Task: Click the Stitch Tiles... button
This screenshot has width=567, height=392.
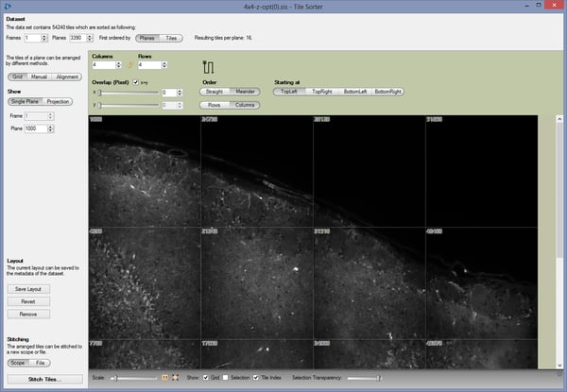Action: click(45, 379)
